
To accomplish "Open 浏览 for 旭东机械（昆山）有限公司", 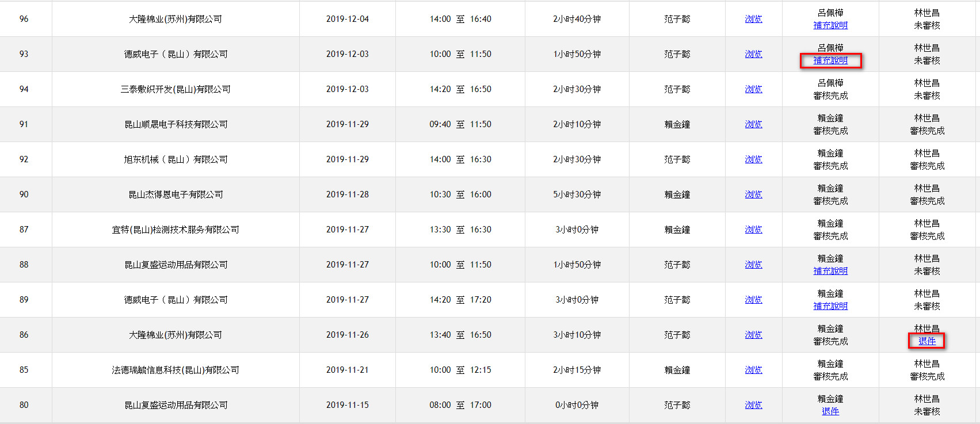I will click(x=753, y=159).
